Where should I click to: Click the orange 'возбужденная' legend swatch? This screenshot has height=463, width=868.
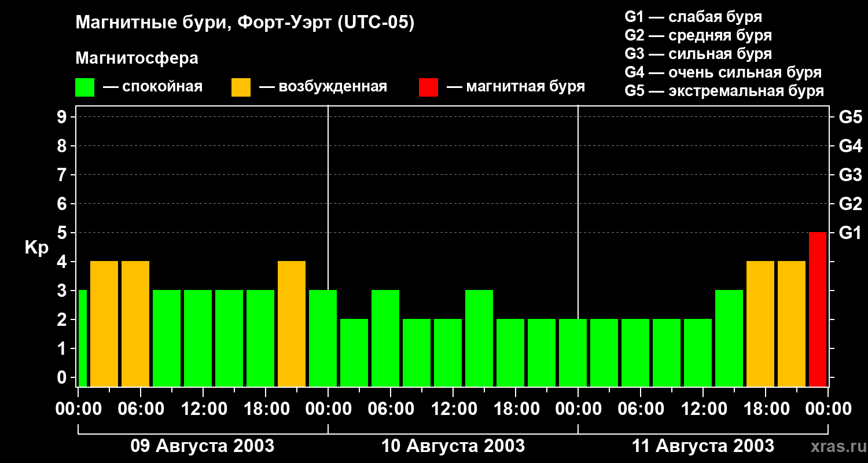[241, 87]
